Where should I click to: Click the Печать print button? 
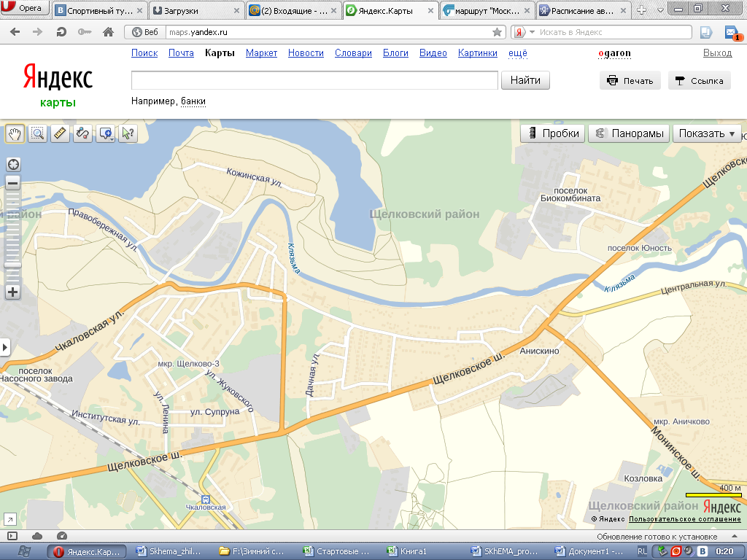tap(630, 80)
